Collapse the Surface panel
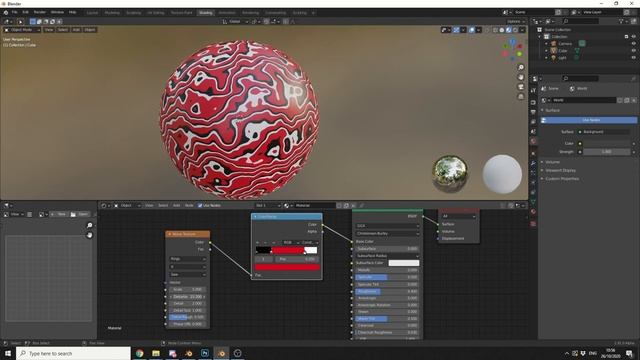Image resolution: width=640 pixels, height=360 pixels. click(x=551, y=110)
